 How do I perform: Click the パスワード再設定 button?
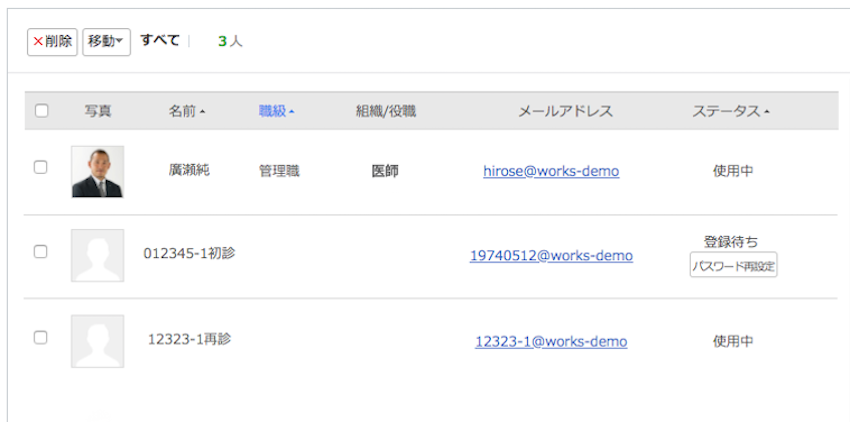733,265
